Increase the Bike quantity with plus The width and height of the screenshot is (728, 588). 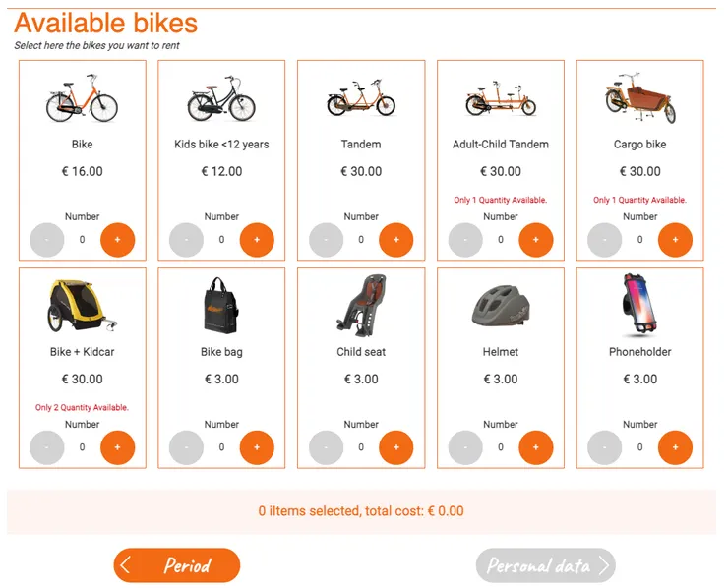pos(118,239)
